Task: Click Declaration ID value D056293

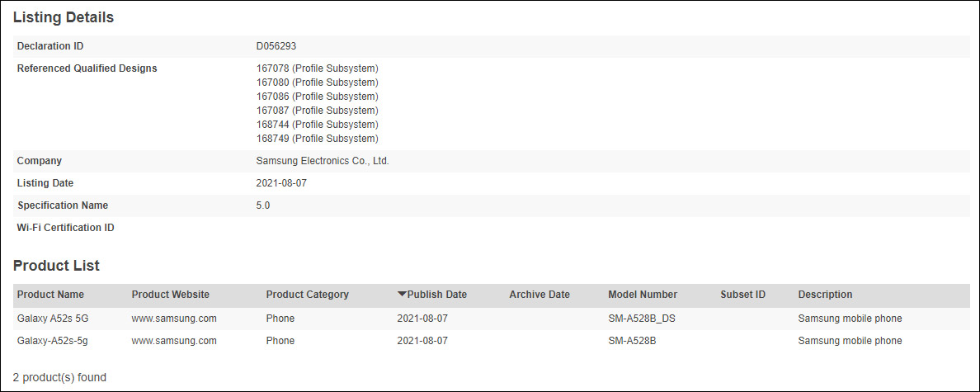Action: tap(276, 46)
